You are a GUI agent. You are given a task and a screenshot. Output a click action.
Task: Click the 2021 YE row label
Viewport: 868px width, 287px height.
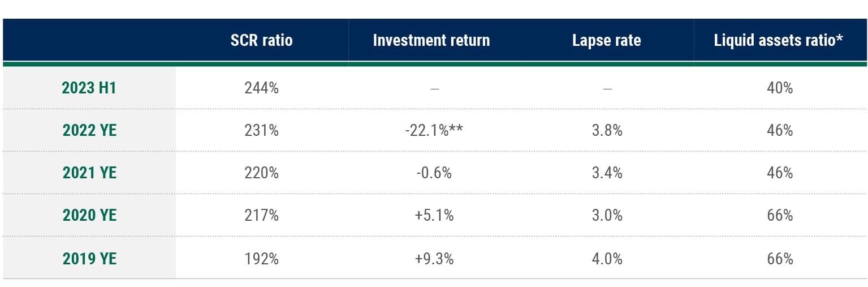tap(89, 173)
